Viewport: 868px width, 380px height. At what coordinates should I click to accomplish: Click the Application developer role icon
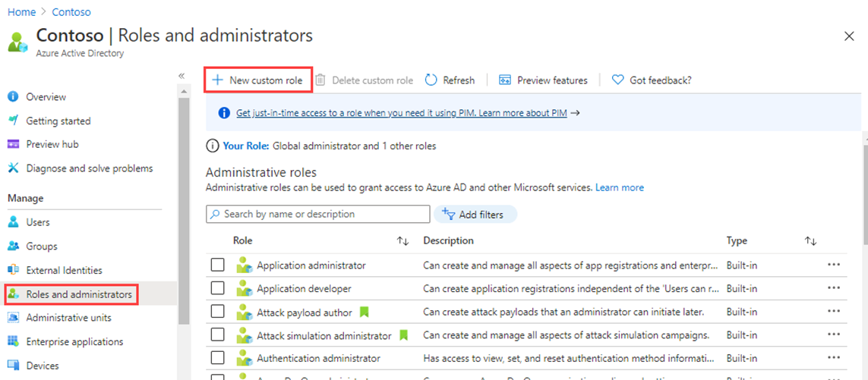(244, 289)
